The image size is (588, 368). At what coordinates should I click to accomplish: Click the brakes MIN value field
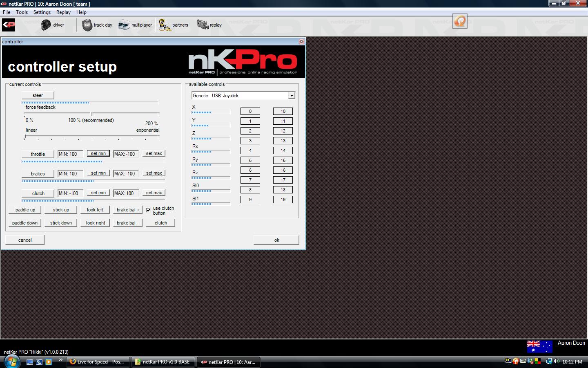(x=70, y=174)
